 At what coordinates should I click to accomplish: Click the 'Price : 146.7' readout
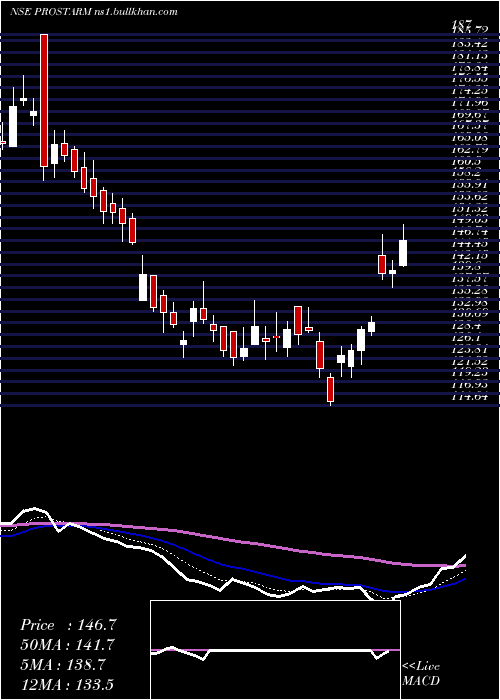click(69, 625)
